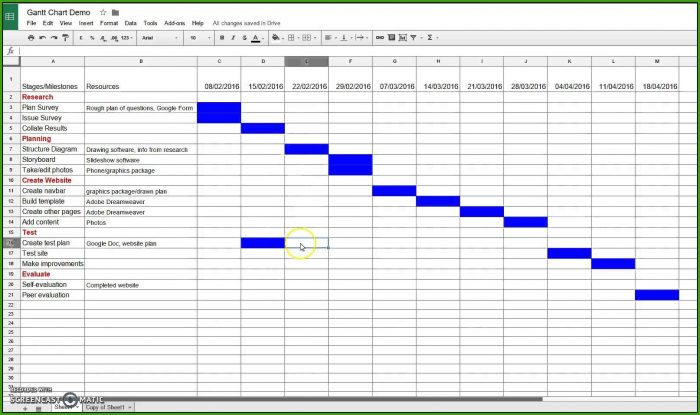Open the File menu

pyautogui.click(x=31, y=23)
